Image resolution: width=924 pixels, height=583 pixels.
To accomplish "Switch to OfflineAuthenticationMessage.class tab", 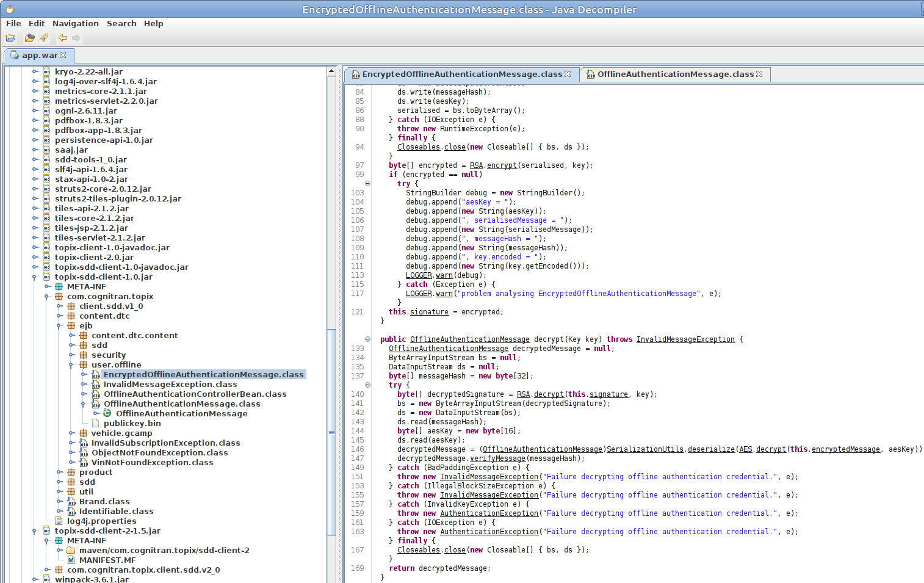I will click(675, 74).
